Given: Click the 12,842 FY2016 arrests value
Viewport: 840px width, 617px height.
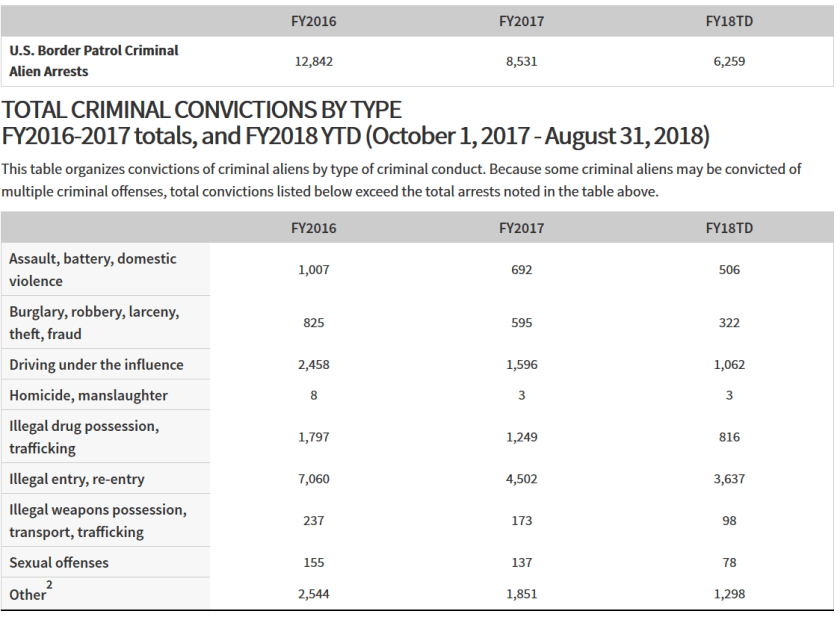Looking at the screenshot, I should point(313,61).
